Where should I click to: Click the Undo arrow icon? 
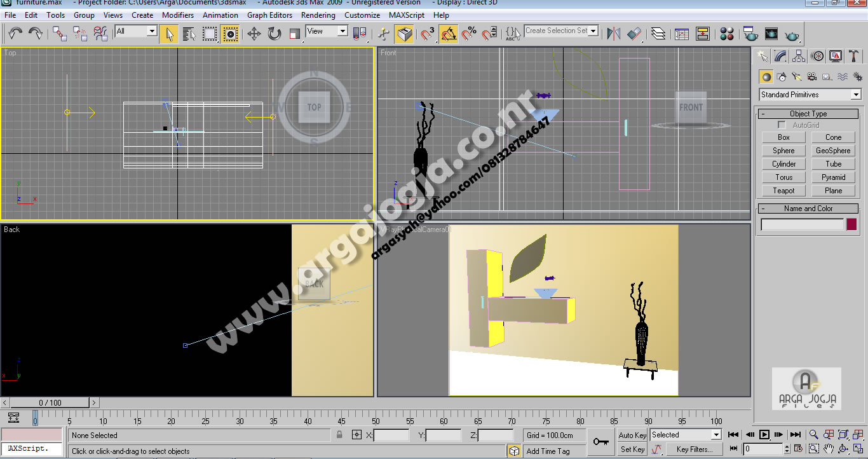pos(15,33)
